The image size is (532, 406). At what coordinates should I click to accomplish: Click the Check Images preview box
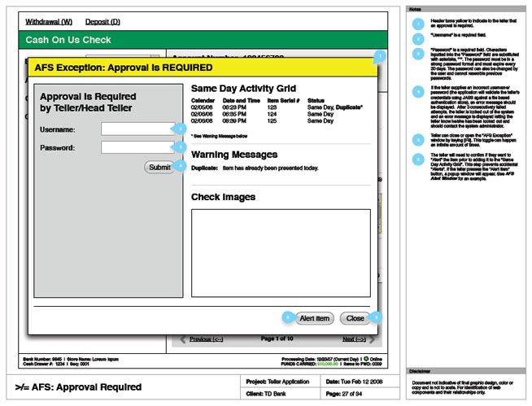[x=281, y=253]
